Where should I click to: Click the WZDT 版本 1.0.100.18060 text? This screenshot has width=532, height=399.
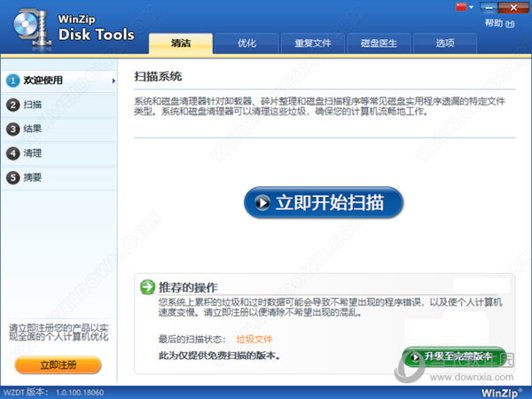[53, 393]
